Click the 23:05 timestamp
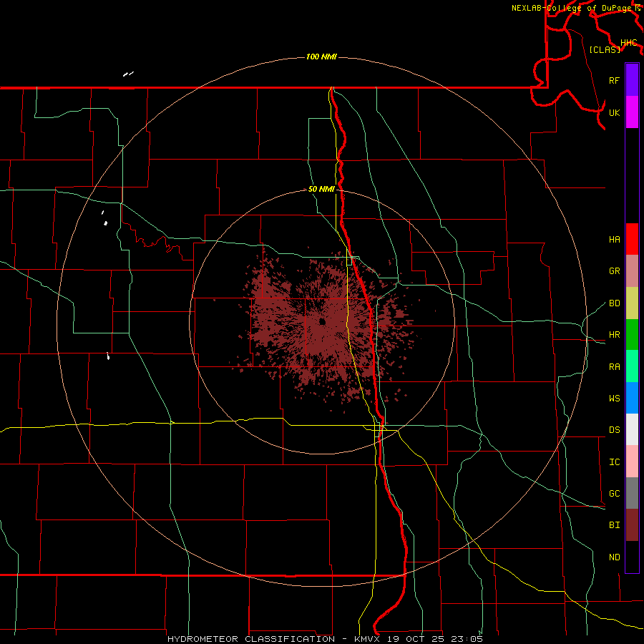644x644 pixels. pyautogui.click(x=466, y=639)
